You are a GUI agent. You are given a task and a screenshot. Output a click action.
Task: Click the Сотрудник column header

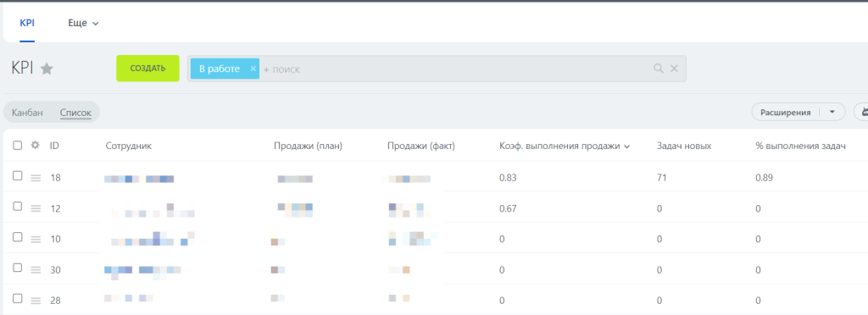(x=129, y=146)
